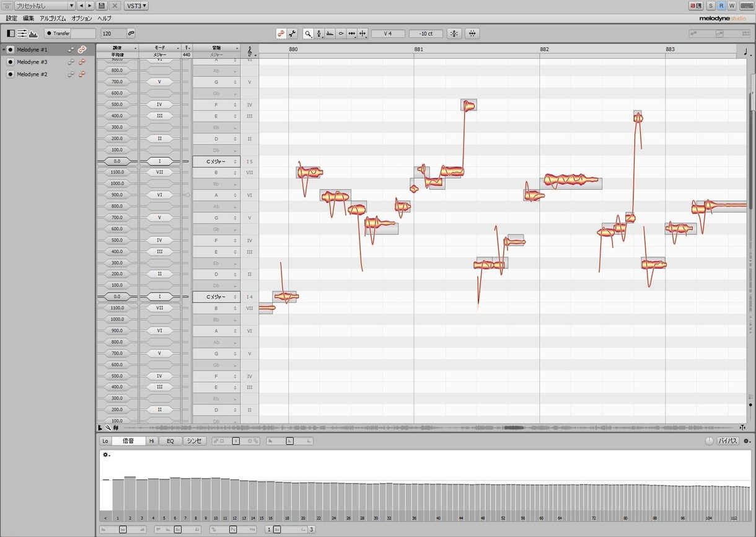Viewport: 756px width, 537px height.
Task: Show the track list pane icon
Action: [x=11, y=33]
